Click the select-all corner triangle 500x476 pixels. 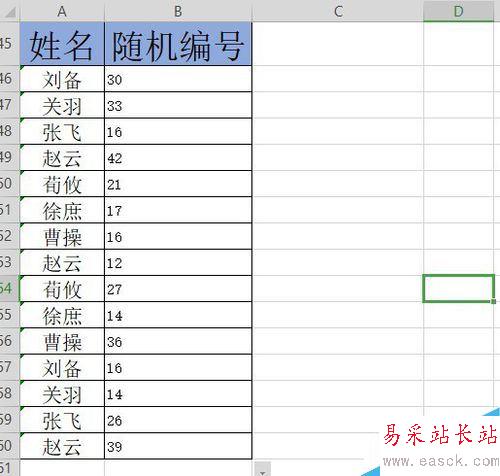10,11
